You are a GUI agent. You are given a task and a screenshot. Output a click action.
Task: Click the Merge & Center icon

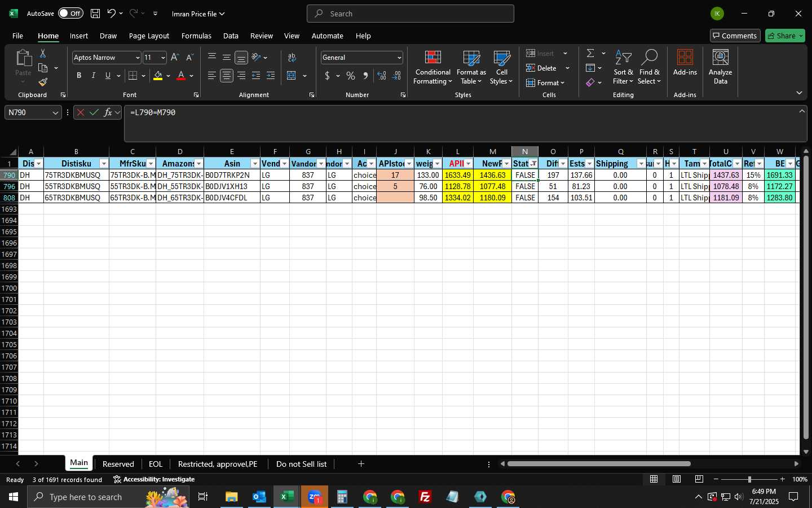(292, 76)
